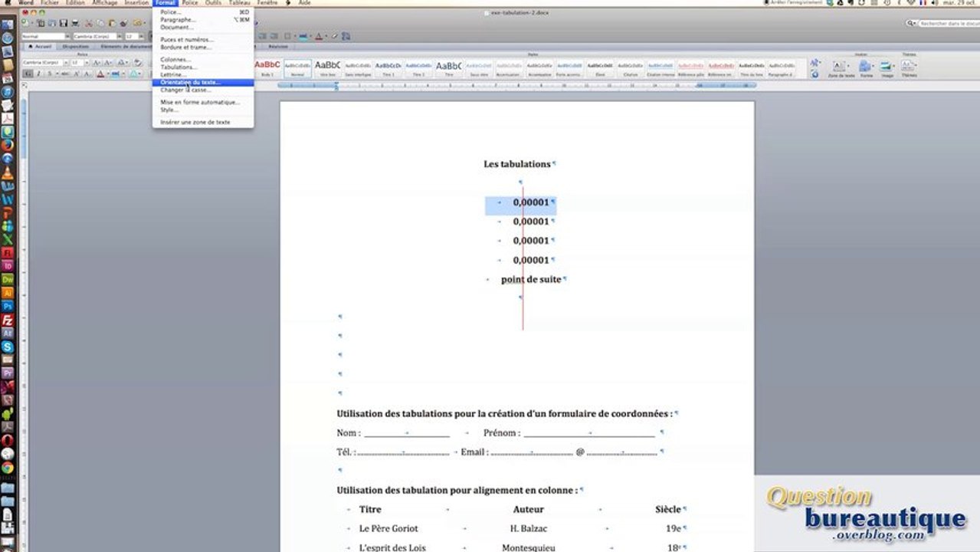Viewport: 980px width, 552px height.
Task: Click the Chrome dock icon
Action: (7, 467)
